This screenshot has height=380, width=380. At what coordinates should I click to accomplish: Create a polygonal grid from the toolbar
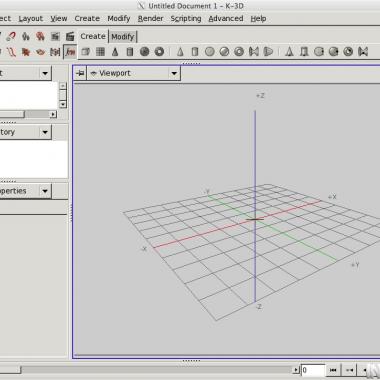click(x=100, y=52)
